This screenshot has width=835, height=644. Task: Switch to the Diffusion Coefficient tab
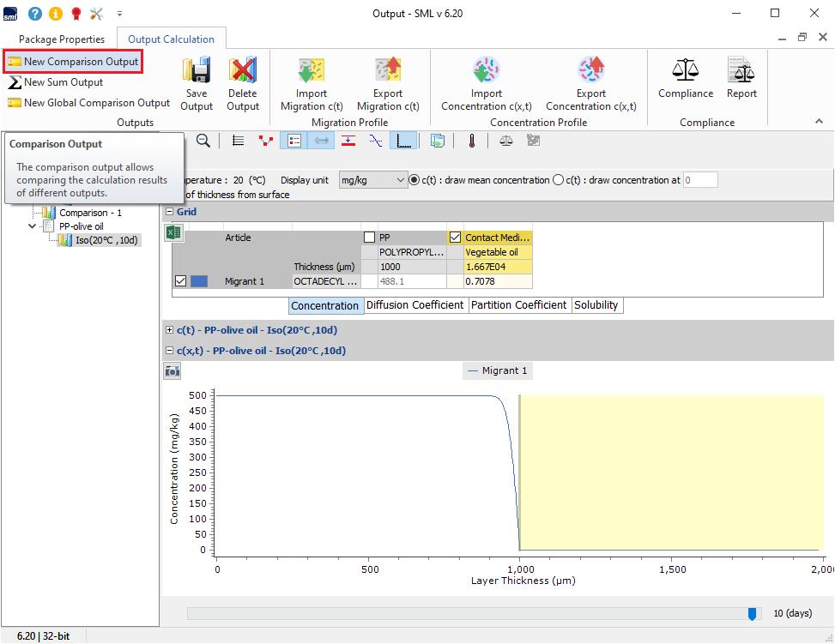(415, 305)
